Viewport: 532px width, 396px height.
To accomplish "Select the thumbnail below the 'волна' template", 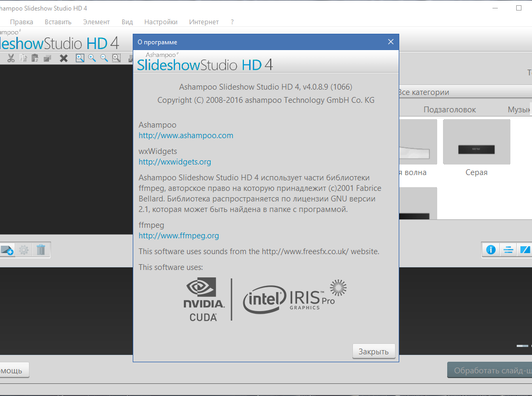I will (418, 203).
